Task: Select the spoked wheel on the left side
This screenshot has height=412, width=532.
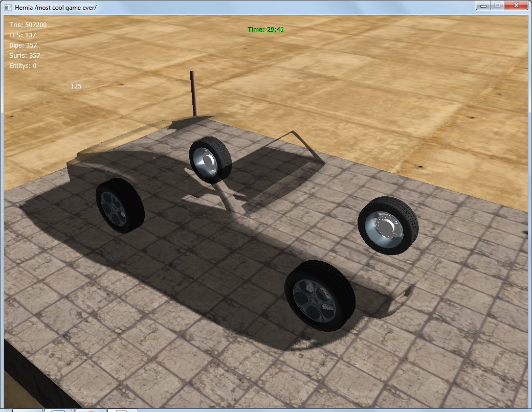Action: (120, 206)
